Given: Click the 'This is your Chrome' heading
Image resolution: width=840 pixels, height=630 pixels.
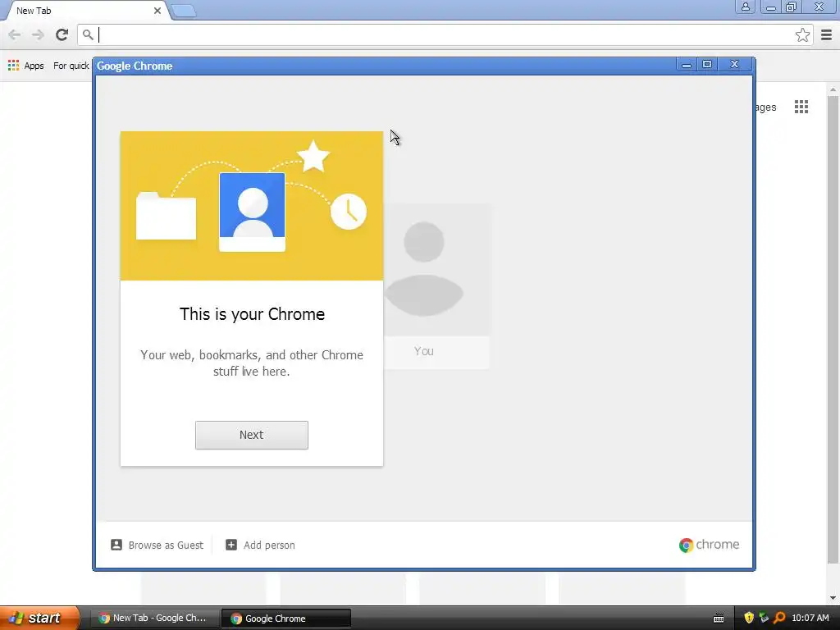Looking at the screenshot, I should pyautogui.click(x=252, y=314).
